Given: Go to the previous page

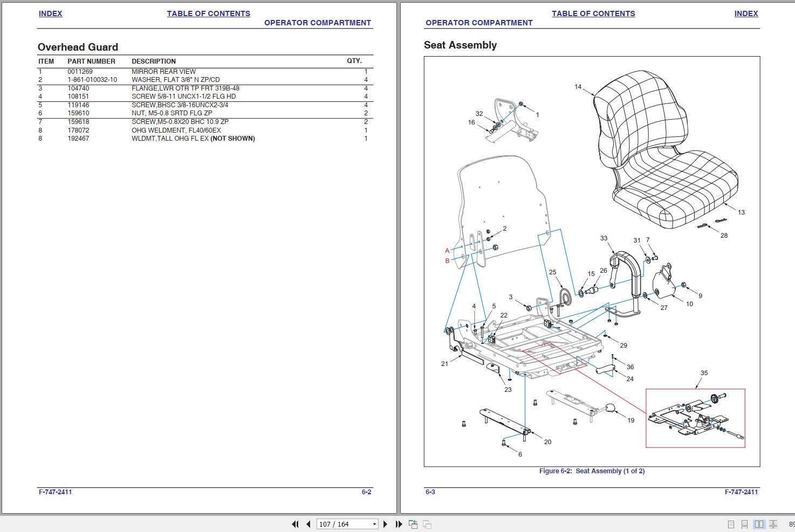Looking at the screenshot, I should pyautogui.click(x=308, y=524).
